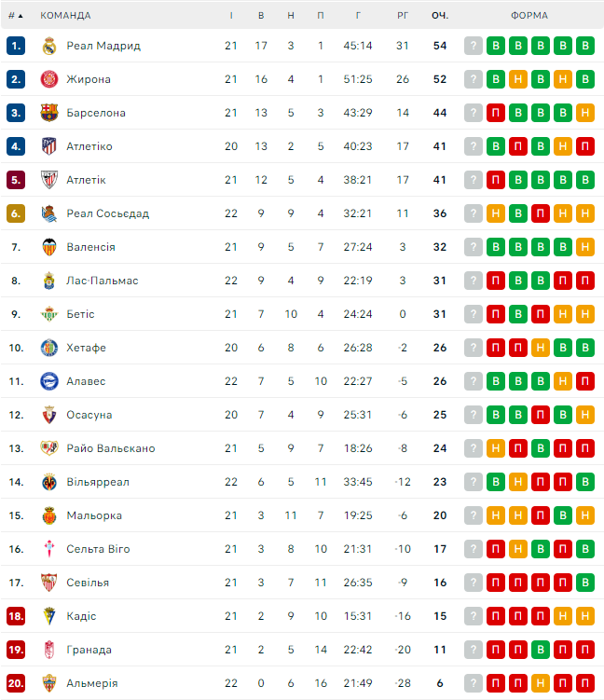Viewport: 604px width, 700px height.
Task: Click the rank 18 badge for Кадіс
Action: 15,616
